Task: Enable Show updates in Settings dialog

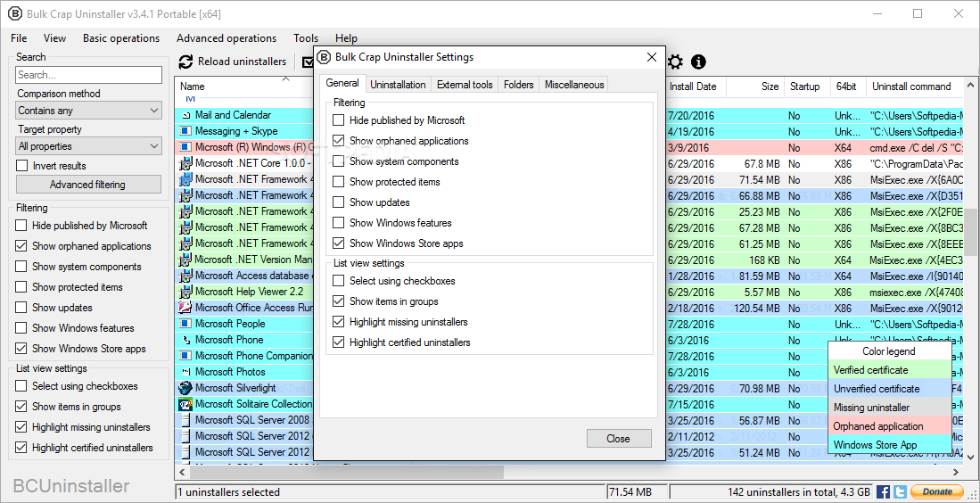Action: click(x=338, y=202)
